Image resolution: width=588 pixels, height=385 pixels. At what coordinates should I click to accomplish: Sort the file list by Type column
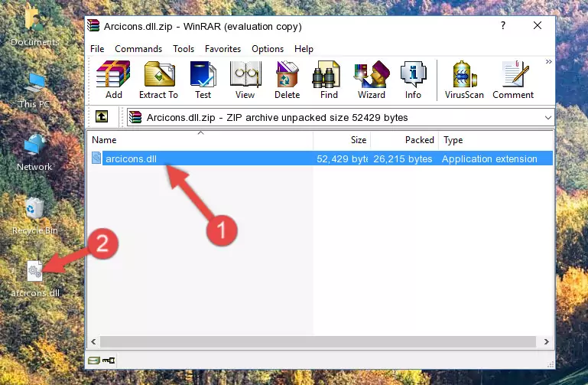tap(495, 140)
